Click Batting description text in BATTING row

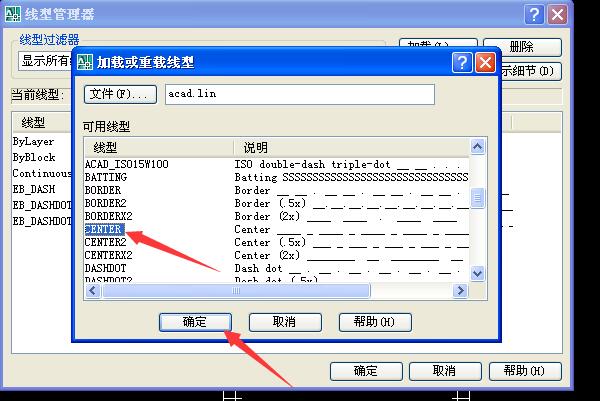(351, 177)
